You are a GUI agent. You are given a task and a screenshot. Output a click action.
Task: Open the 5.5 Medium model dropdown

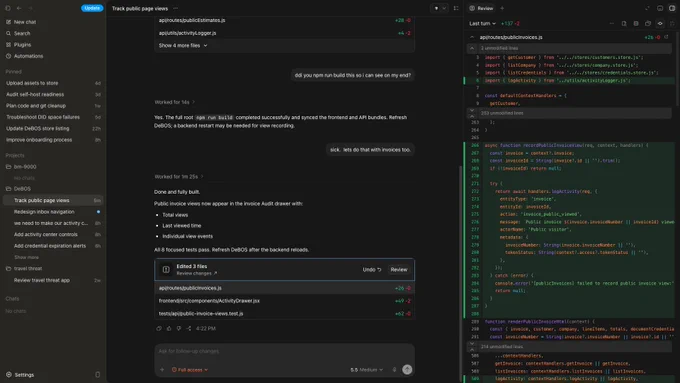366,370
